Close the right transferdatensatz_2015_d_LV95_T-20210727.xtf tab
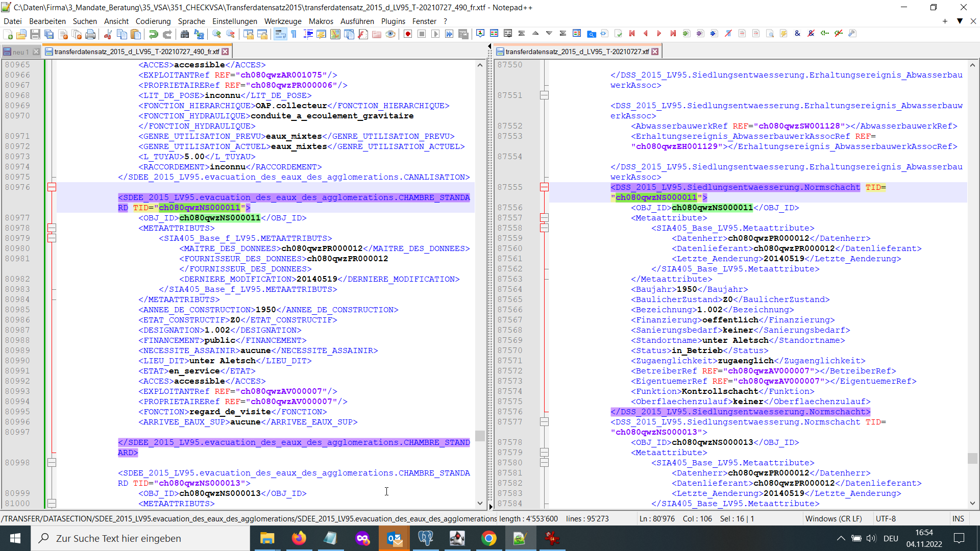Viewport: 980px width, 551px height. click(655, 52)
